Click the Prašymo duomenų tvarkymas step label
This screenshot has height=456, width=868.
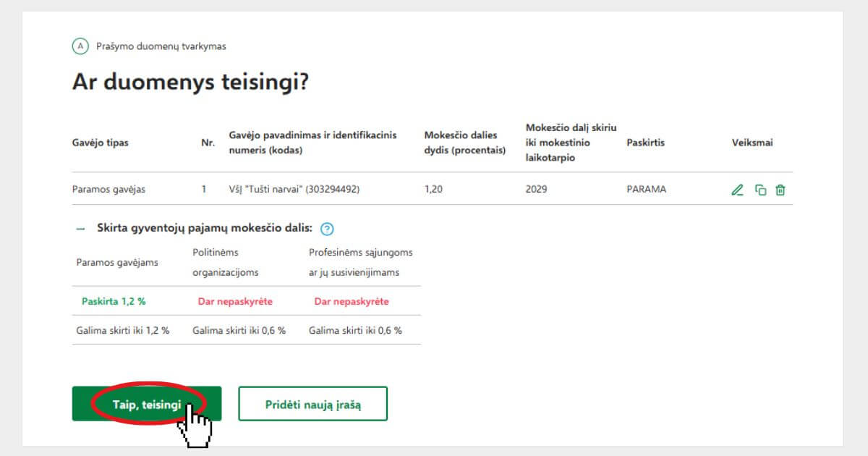tap(161, 46)
